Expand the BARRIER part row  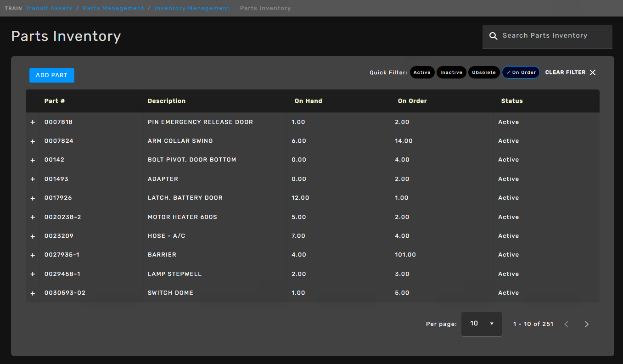(33, 255)
